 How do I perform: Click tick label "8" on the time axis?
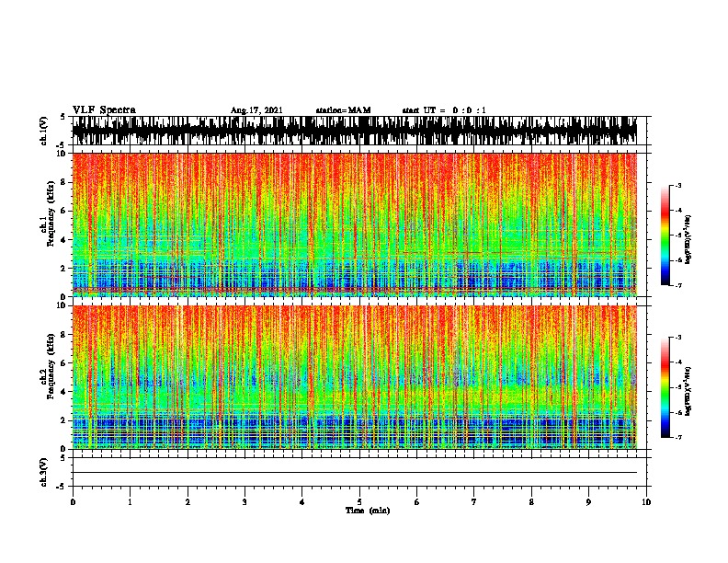coord(531,502)
